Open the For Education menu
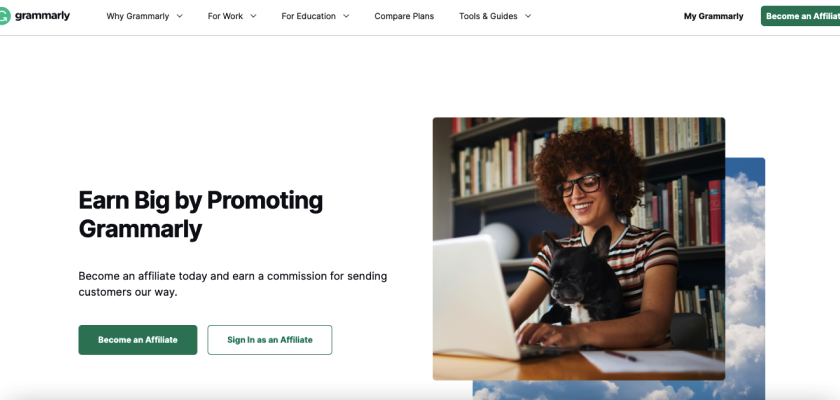840x400 pixels. pos(316,16)
